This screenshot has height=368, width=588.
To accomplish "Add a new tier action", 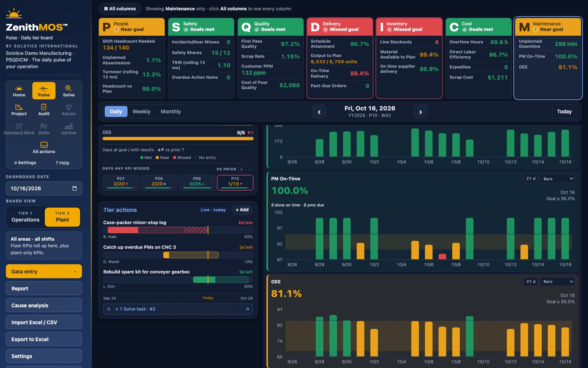I will (242, 210).
